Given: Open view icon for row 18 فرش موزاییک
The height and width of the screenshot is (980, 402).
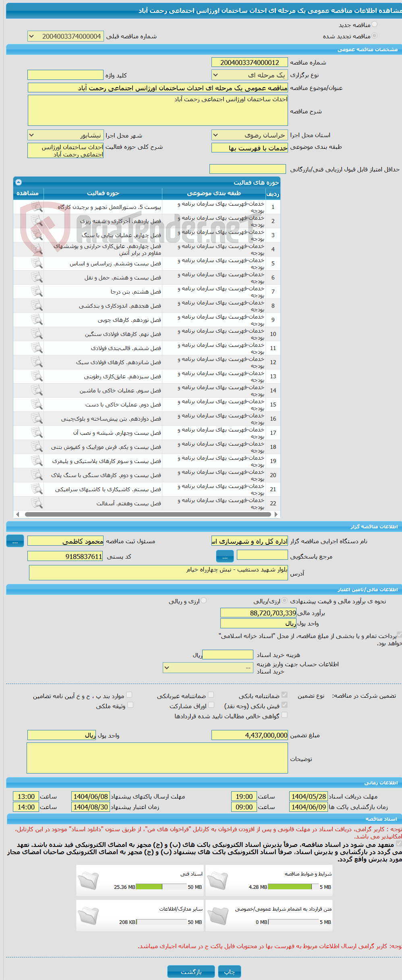Looking at the screenshot, I should pos(37,447).
